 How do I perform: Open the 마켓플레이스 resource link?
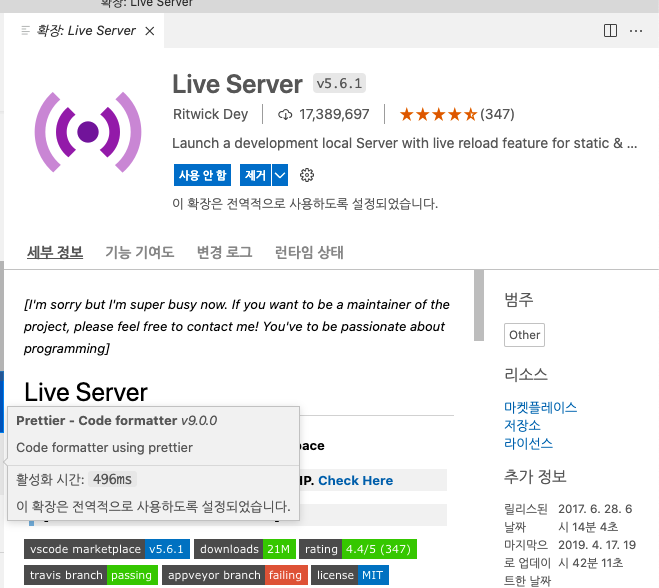pos(540,407)
